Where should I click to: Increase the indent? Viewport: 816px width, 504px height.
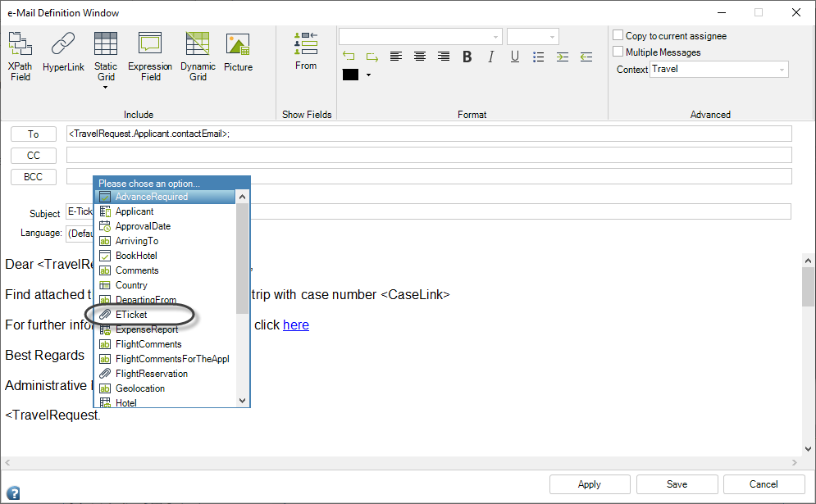(563, 57)
